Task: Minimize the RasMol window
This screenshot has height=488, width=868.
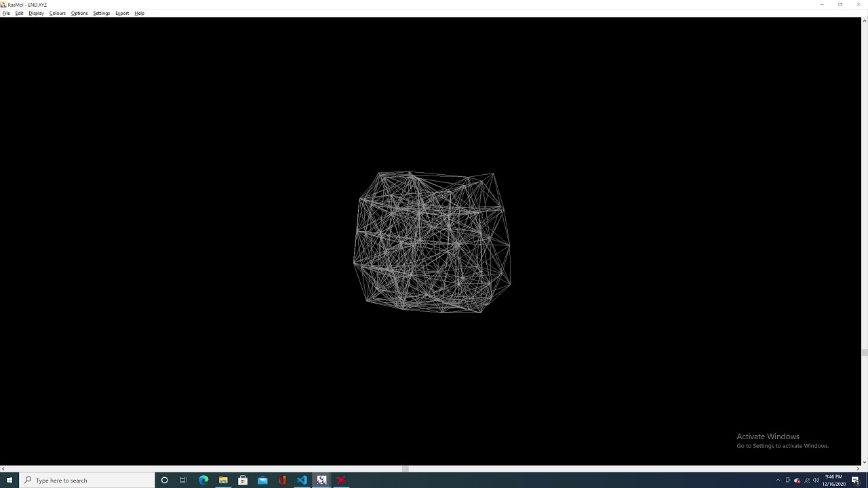Action: 822,4
